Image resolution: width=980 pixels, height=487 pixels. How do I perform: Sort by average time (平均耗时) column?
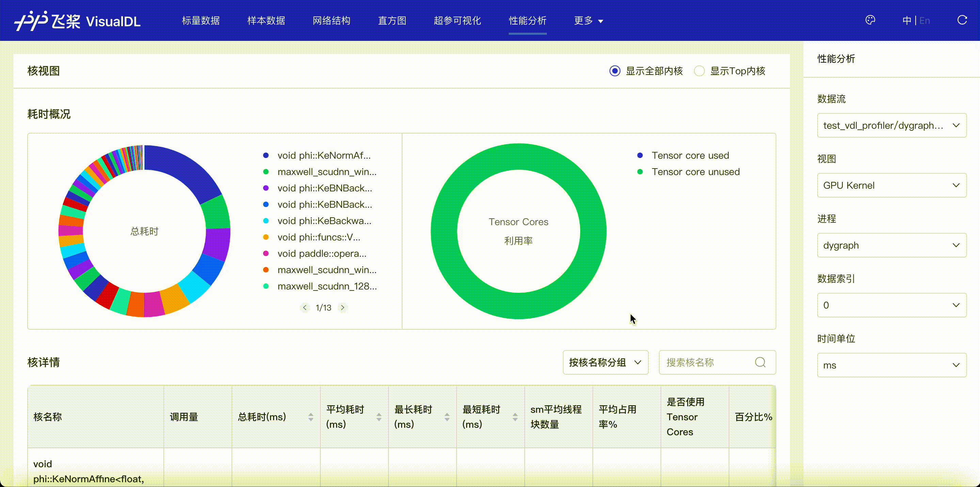(x=379, y=417)
